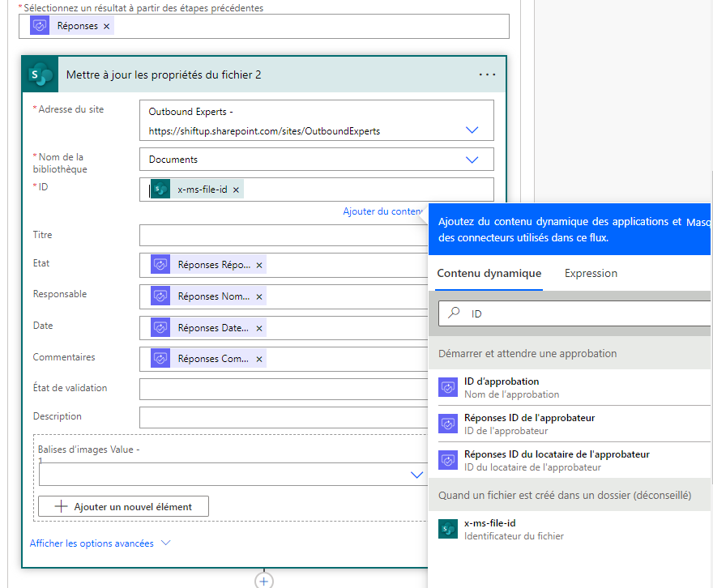Remove the x-ms-file-id token from ID field
This screenshot has width=713, height=588.
pyautogui.click(x=236, y=190)
